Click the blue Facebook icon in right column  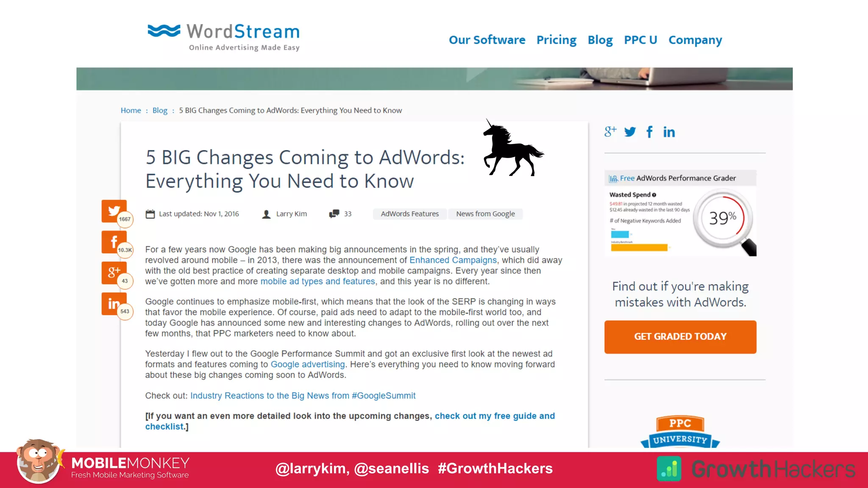click(649, 132)
